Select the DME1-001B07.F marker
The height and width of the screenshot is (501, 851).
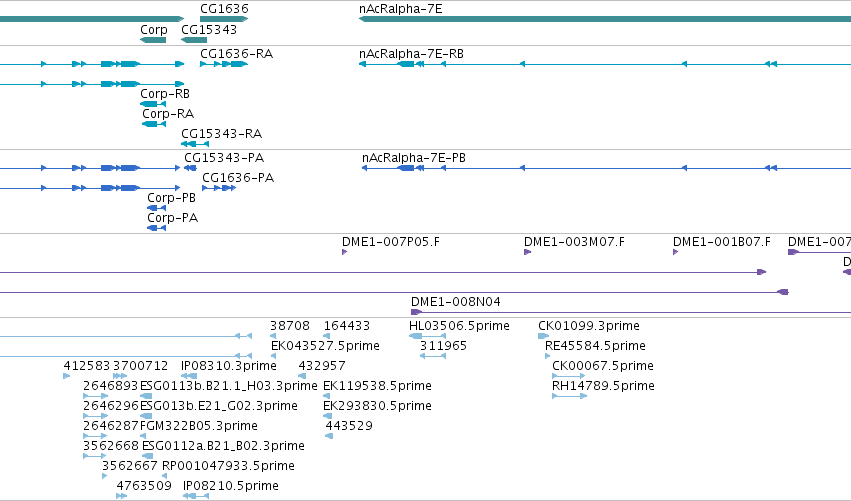pos(676,252)
